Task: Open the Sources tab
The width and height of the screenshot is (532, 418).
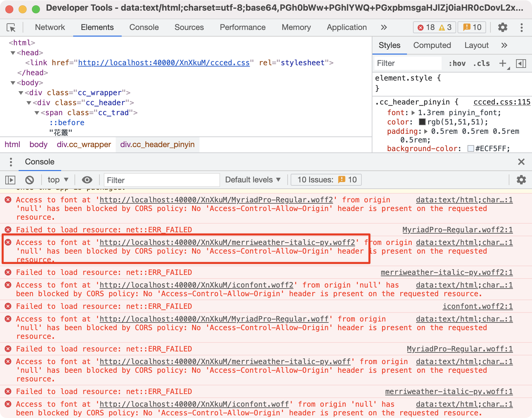Action: pos(189,27)
